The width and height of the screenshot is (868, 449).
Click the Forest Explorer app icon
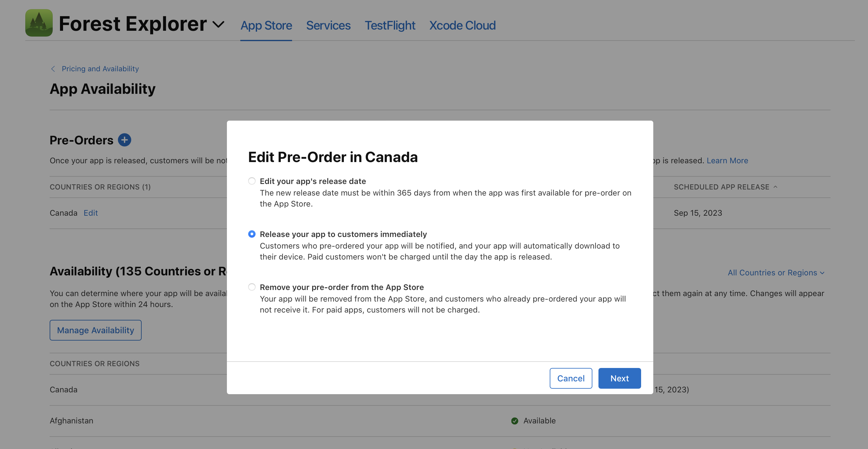[39, 23]
